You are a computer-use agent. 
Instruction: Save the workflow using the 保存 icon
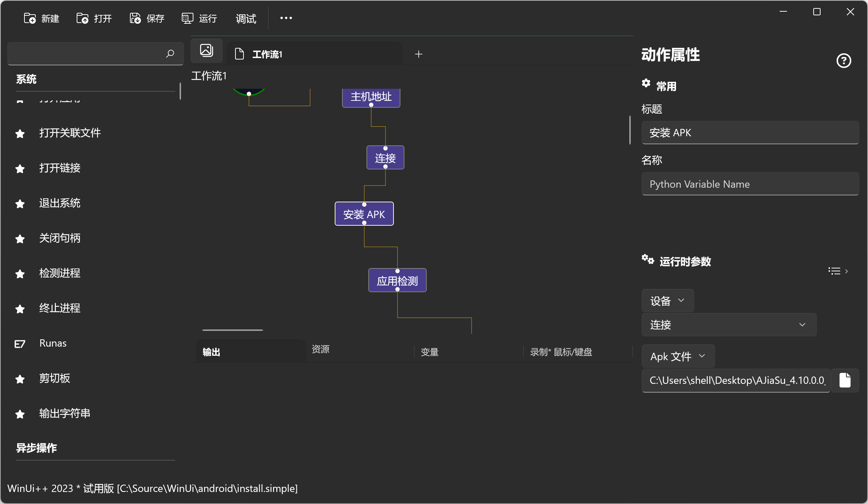coord(135,18)
